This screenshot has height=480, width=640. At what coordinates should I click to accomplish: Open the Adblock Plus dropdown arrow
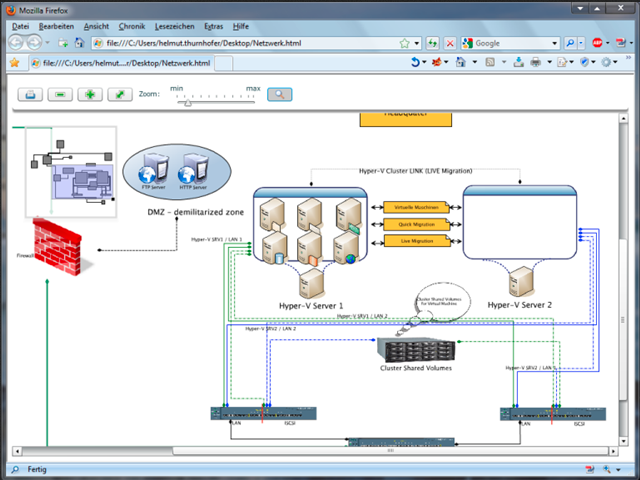pyautogui.click(x=608, y=43)
